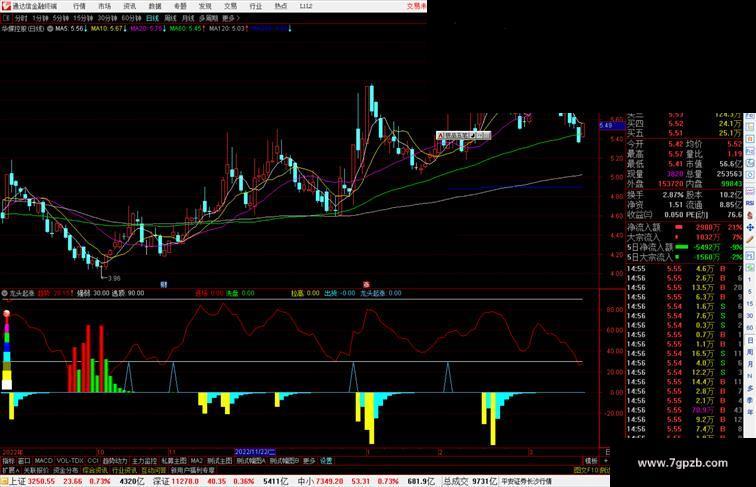The height and width of the screenshot is (487, 756).
Task: Expand the 扩展 panel arrow
Action: 10,470
